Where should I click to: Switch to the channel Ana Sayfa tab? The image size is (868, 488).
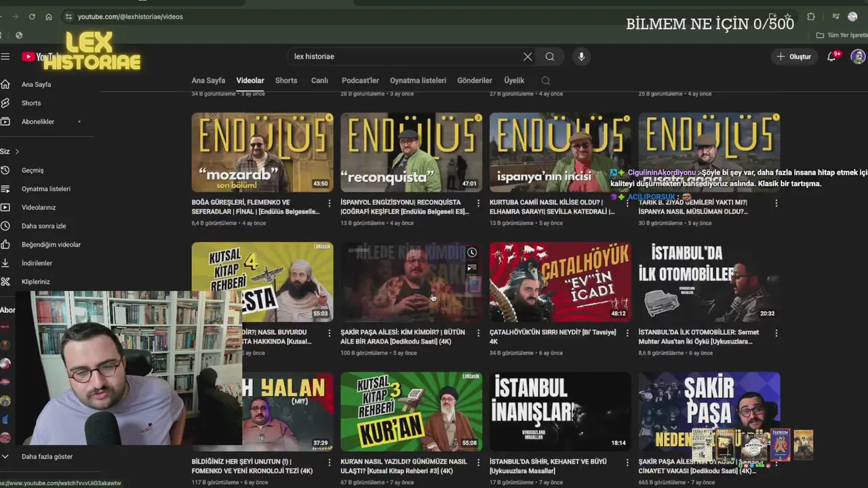[x=208, y=81]
